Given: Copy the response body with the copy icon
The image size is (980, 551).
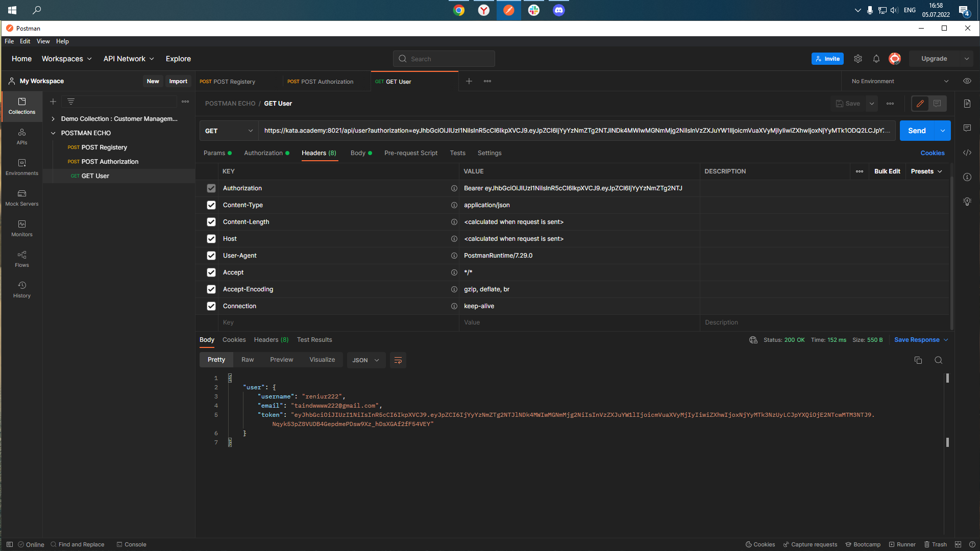Looking at the screenshot, I should (x=918, y=360).
